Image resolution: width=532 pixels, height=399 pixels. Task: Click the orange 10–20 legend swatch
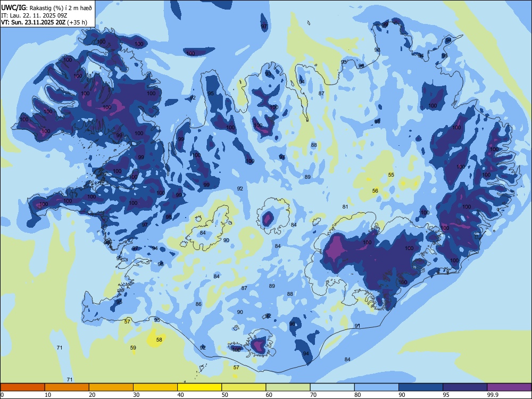point(67,387)
